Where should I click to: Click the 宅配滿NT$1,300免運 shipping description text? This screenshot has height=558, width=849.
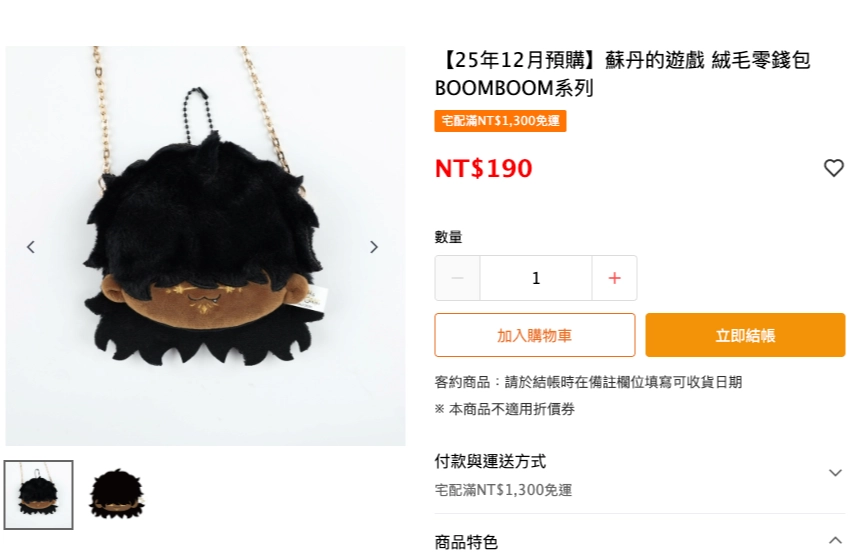pyautogui.click(x=504, y=490)
